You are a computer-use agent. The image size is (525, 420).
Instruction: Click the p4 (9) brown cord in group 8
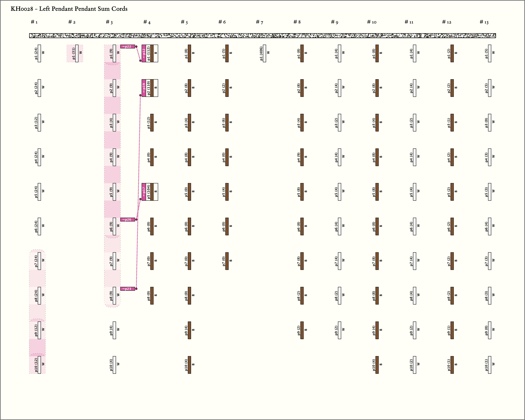302,157
